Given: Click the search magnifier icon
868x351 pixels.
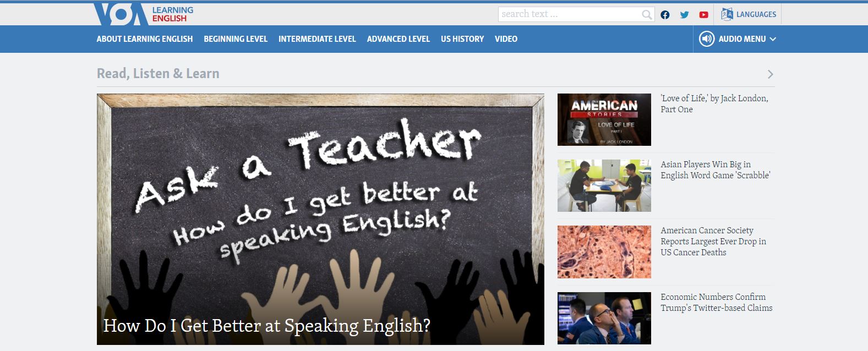Looking at the screenshot, I should pyautogui.click(x=647, y=15).
